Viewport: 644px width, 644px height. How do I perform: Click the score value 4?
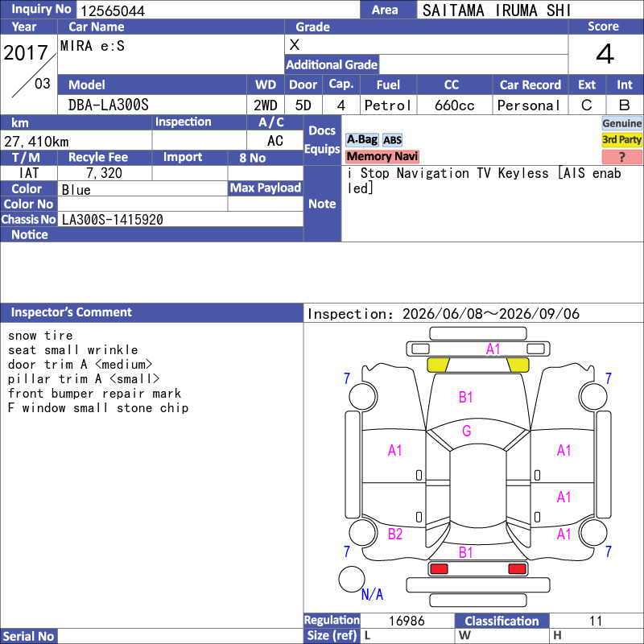point(605,54)
